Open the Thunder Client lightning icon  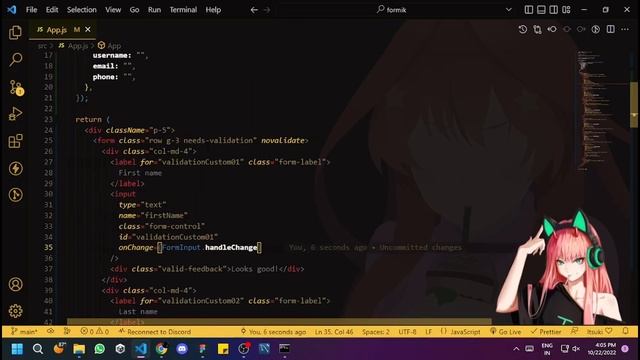[16, 168]
